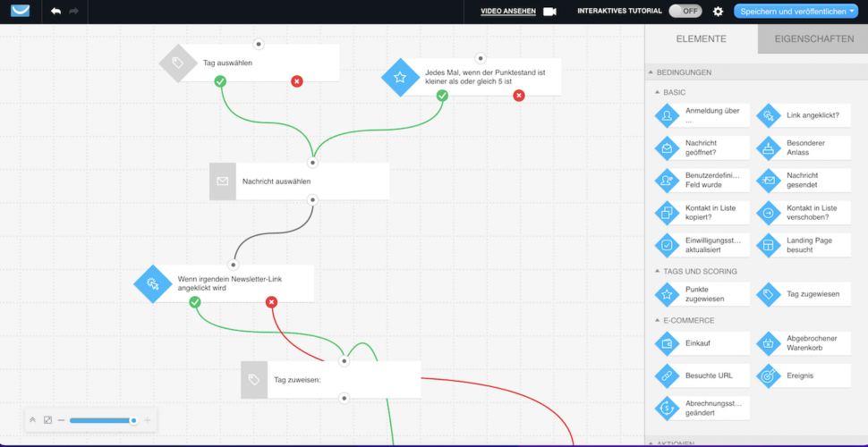
Task: Click the zoom-in plus button
Action: (148, 420)
